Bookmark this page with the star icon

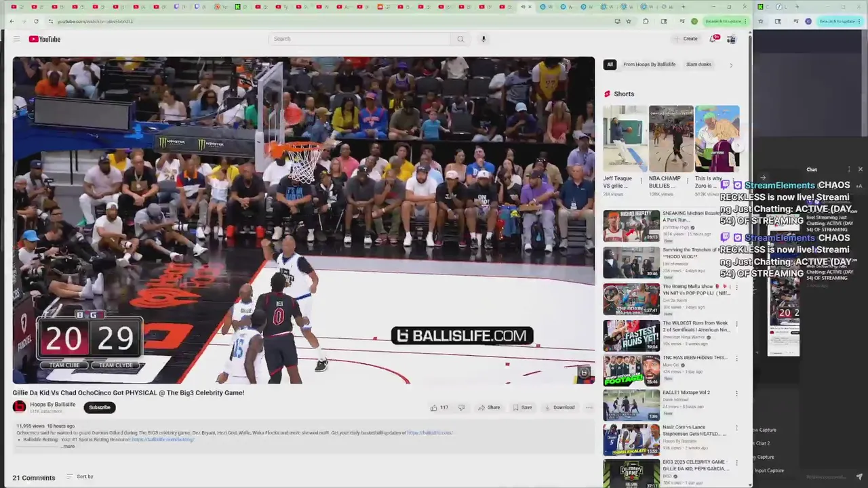click(x=629, y=21)
